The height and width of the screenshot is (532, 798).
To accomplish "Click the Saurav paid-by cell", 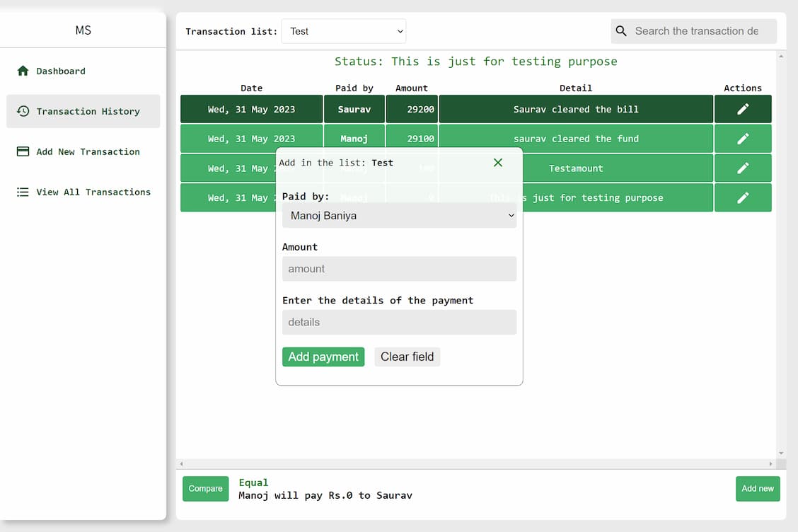I will click(354, 109).
